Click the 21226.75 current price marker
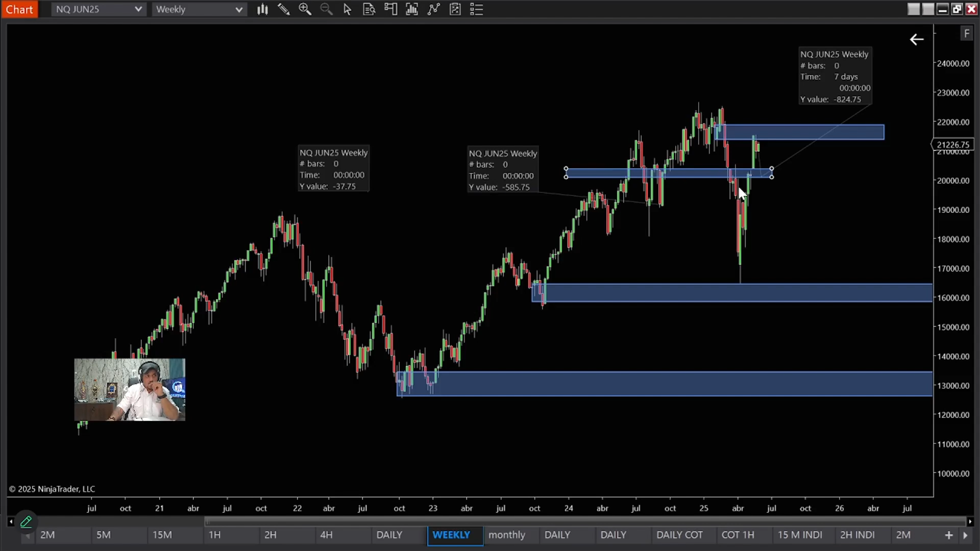This screenshot has width=980, height=551. click(x=952, y=145)
